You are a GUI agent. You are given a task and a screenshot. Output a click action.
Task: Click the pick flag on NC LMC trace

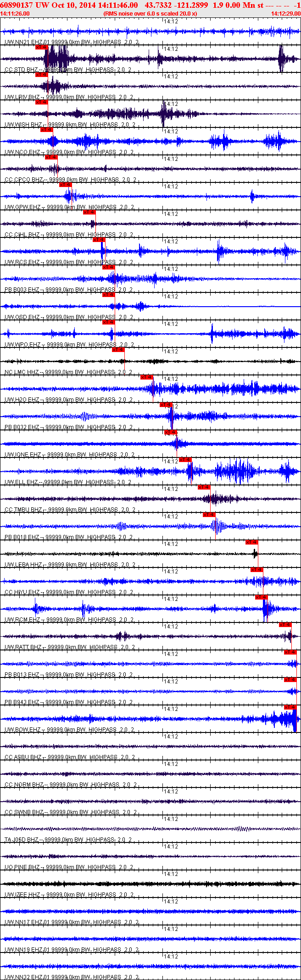(x=118, y=350)
